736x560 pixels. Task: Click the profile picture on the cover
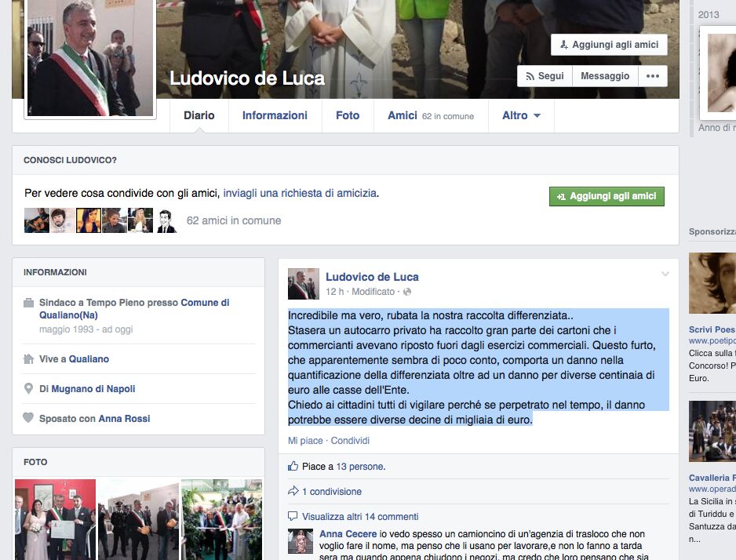[90, 58]
